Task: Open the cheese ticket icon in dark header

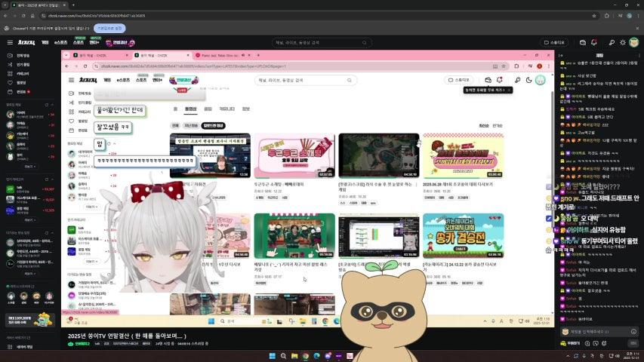Action: 582,42
